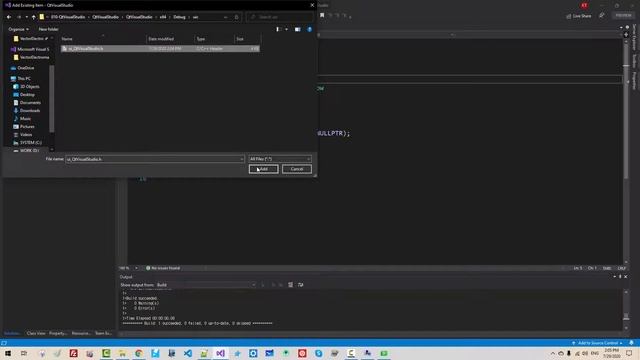The height and width of the screenshot is (360, 640).
Task: Open FileZilla from the taskbar
Action: (x=73, y=353)
